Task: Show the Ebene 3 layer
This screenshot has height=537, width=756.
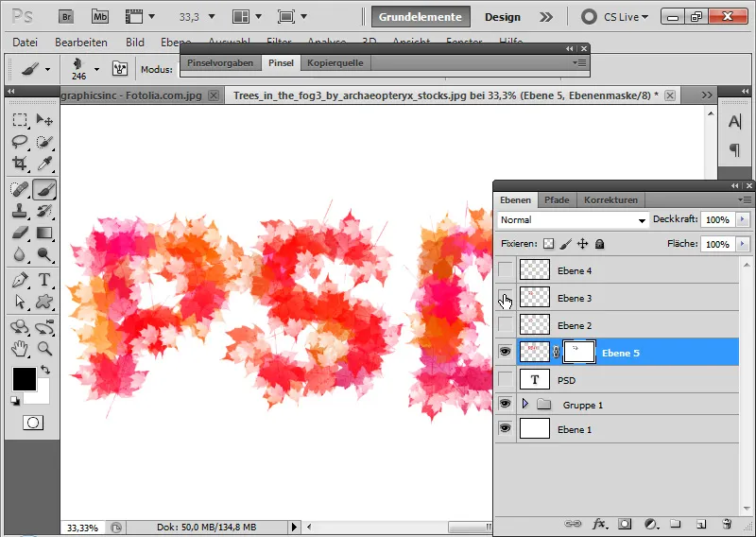Action: [505, 297]
